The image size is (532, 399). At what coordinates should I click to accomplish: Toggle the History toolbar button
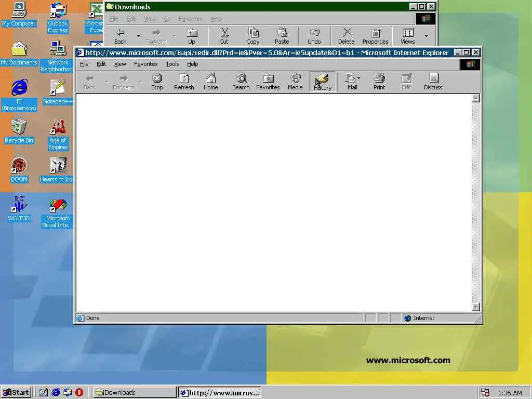click(322, 82)
